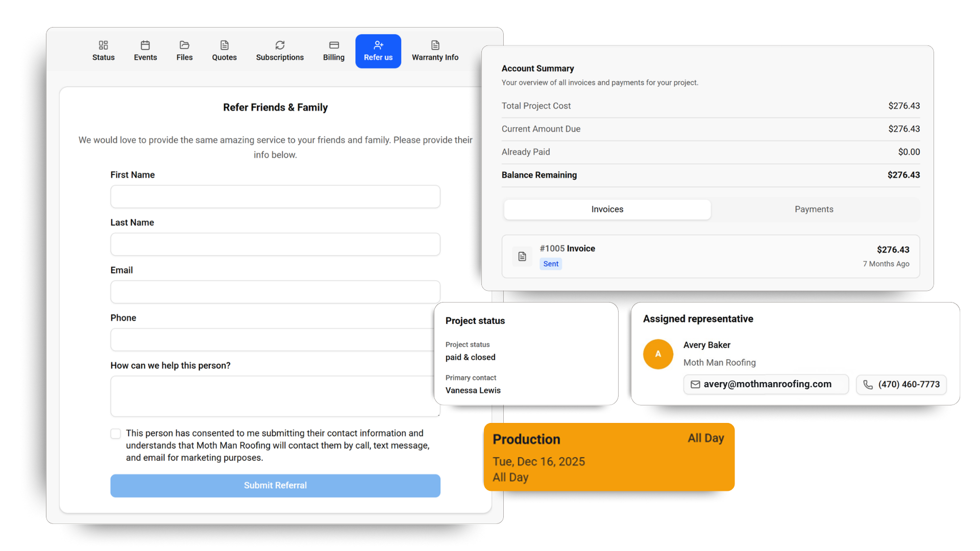The image size is (980, 551).
Task: Select the Billing tab label
Action: [x=334, y=57]
